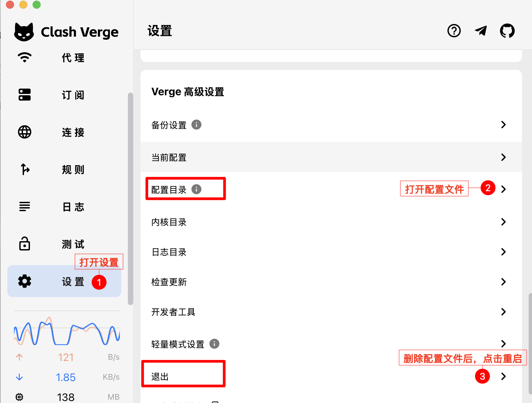
Task: Open 内核目录 using its chevron
Action: pos(503,222)
